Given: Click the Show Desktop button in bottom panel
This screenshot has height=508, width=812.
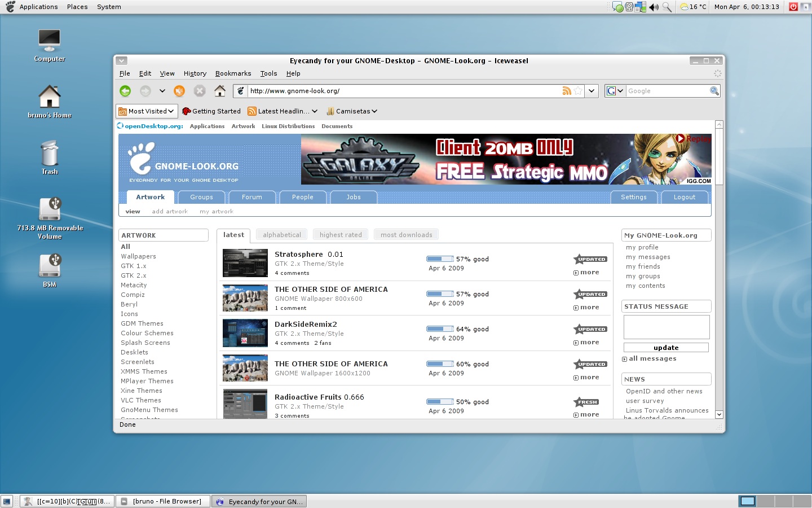Looking at the screenshot, I should click(x=7, y=501).
